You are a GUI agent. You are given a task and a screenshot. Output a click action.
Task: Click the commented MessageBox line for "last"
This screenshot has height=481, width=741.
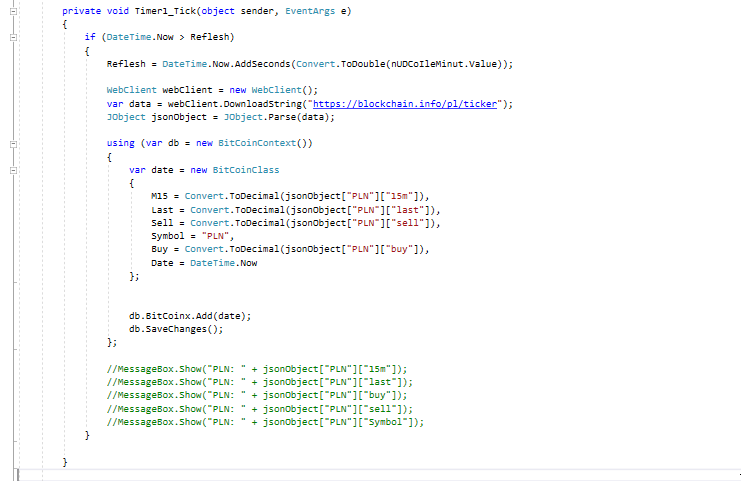[259, 382]
